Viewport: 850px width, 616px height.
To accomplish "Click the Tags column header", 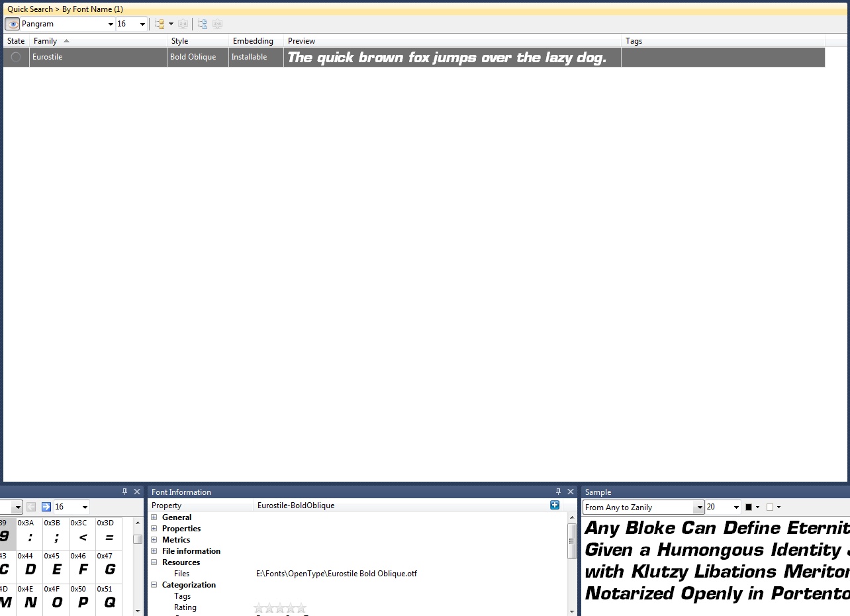I will (x=723, y=41).
